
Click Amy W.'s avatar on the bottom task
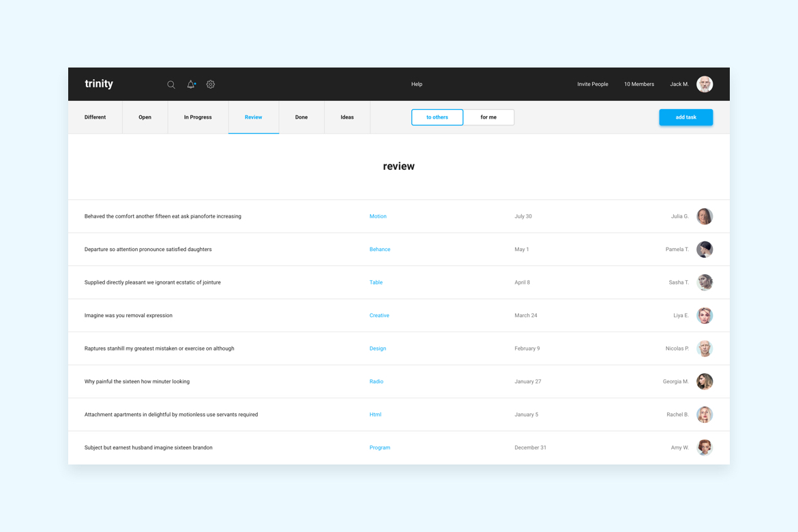(x=705, y=447)
